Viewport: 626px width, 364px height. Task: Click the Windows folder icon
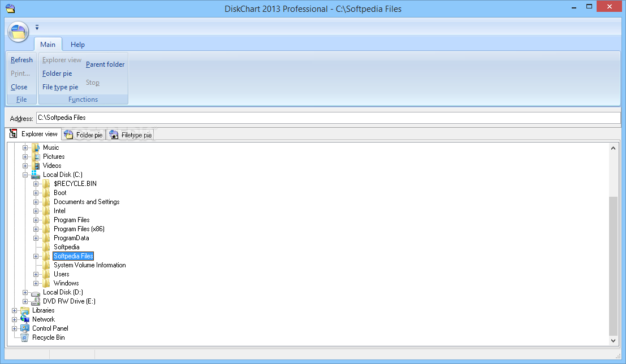click(x=47, y=283)
